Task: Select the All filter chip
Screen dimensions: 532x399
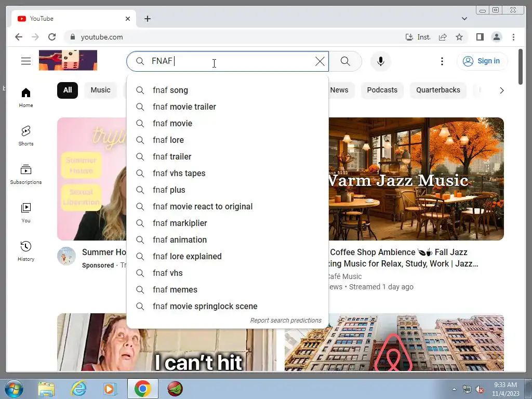Action: pyautogui.click(x=68, y=90)
